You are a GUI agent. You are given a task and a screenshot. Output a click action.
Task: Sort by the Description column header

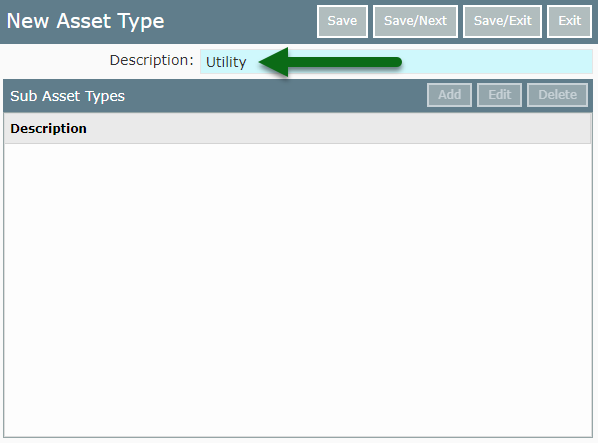click(x=297, y=128)
